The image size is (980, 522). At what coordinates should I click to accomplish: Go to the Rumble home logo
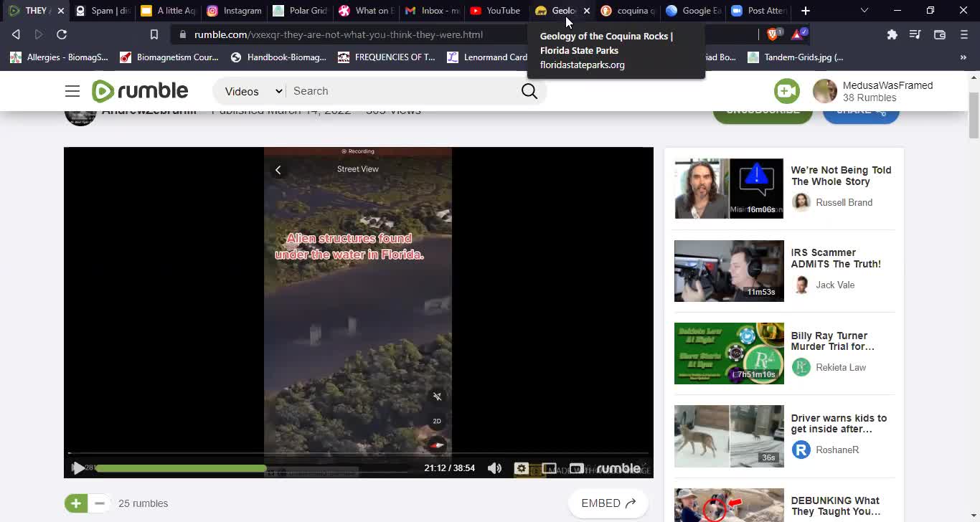tap(140, 91)
